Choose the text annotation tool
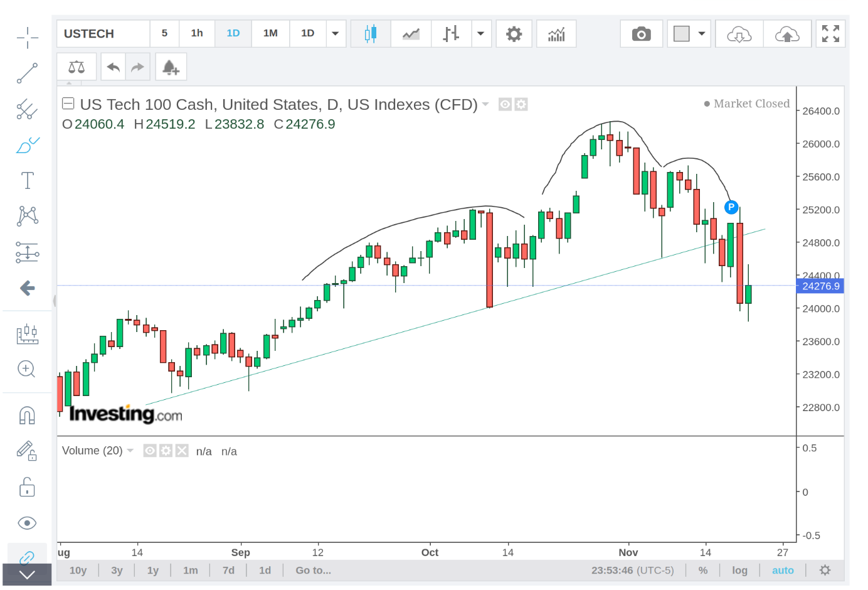 point(27,181)
